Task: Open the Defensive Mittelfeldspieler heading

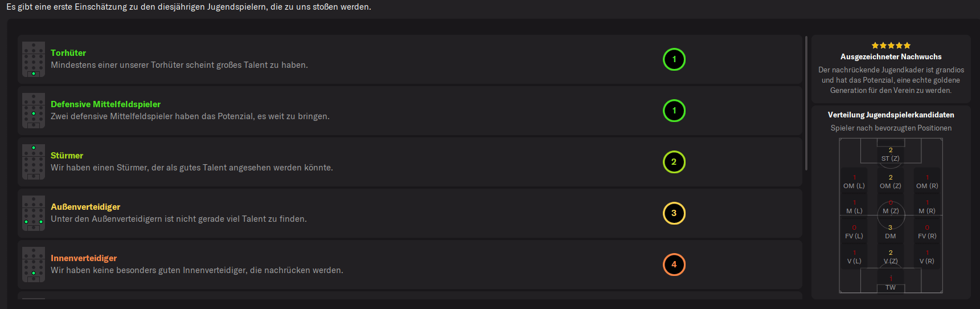Action: click(x=105, y=104)
